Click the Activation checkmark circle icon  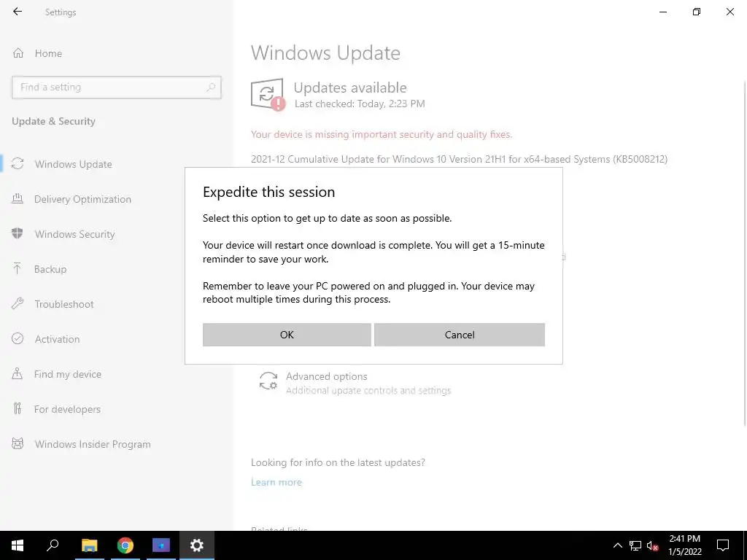18,338
